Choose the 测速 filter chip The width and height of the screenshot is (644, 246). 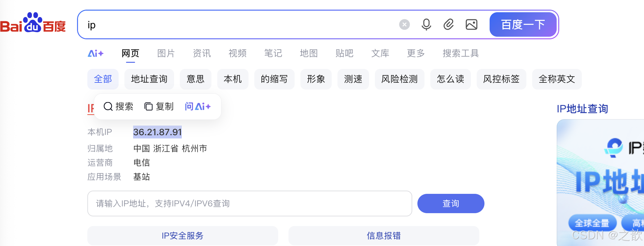353,79
